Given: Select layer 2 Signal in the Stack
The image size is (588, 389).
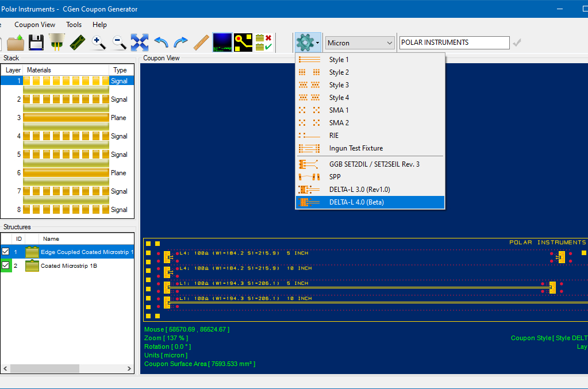Looking at the screenshot, I should tap(67, 99).
